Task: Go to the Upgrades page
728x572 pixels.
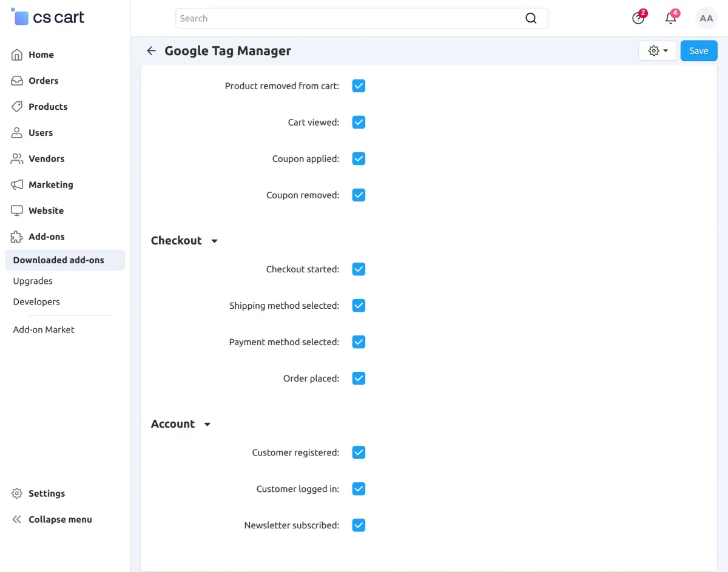Action: (x=33, y=281)
